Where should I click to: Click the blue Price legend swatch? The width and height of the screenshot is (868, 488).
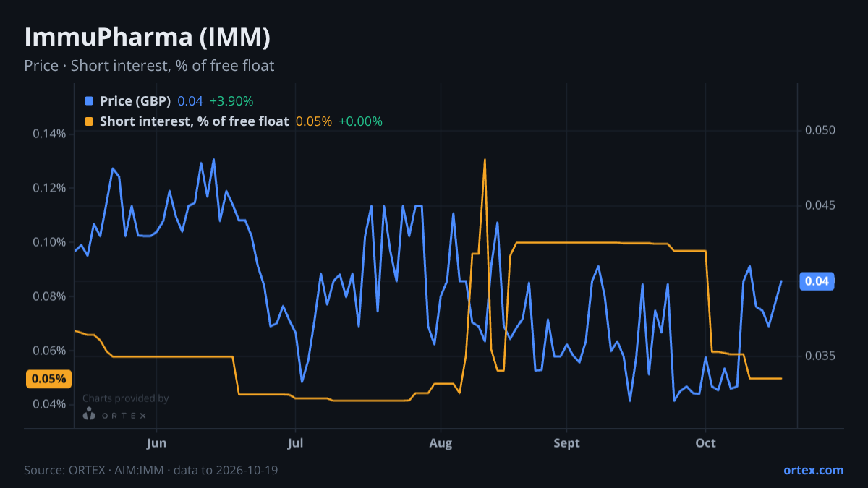click(x=89, y=101)
